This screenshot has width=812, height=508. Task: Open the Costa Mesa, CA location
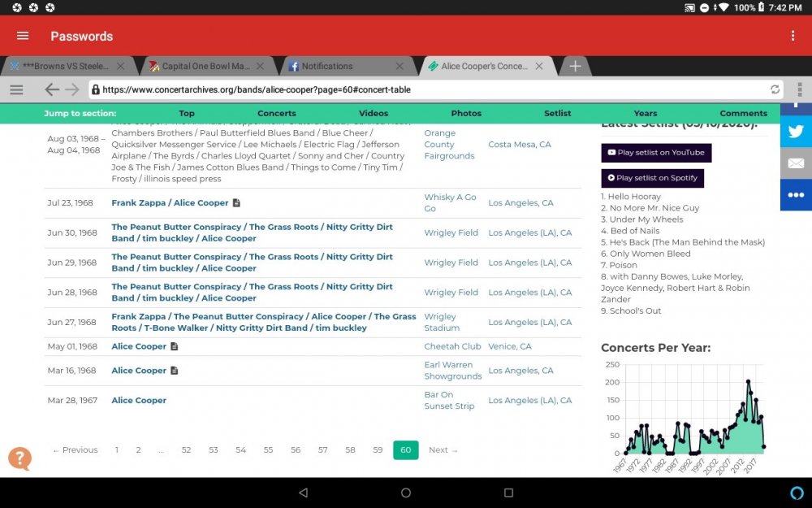[x=520, y=145]
